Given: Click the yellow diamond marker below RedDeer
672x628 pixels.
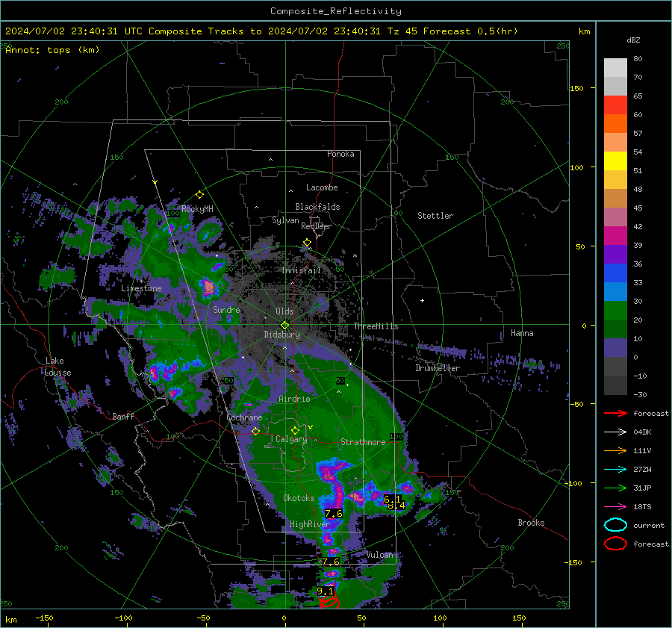Looking at the screenshot, I should [307, 243].
